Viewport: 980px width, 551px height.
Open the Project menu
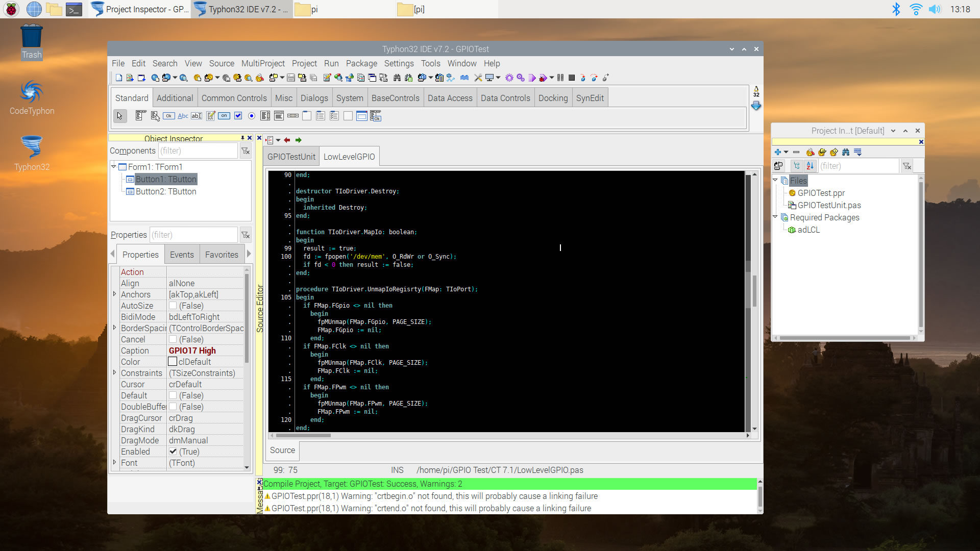[x=304, y=63]
